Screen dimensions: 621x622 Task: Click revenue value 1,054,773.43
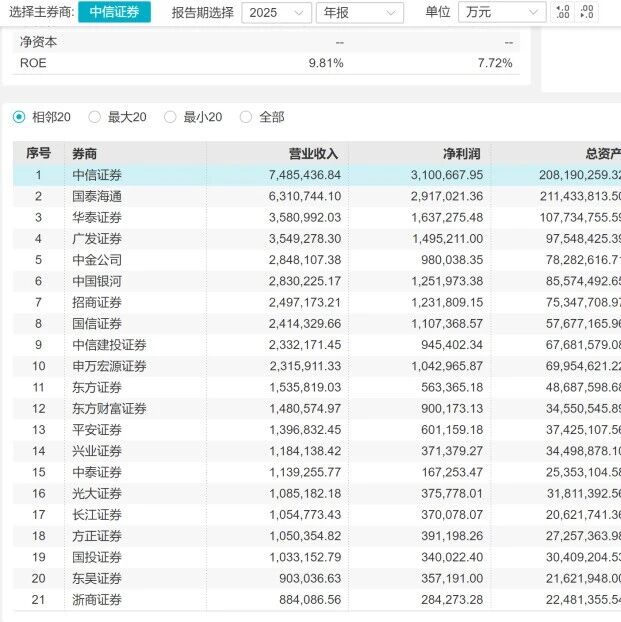[305, 514]
